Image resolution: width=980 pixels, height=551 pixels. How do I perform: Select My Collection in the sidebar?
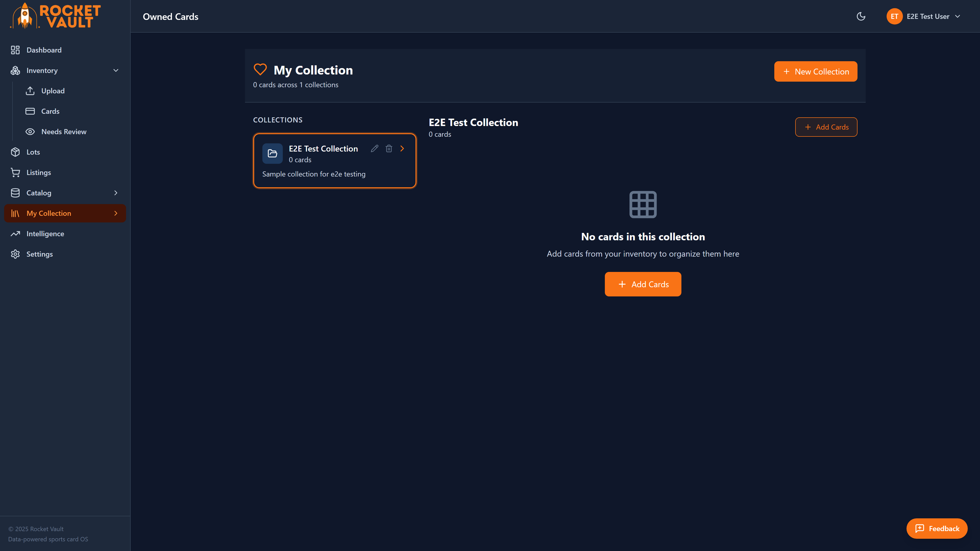pos(50,213)
